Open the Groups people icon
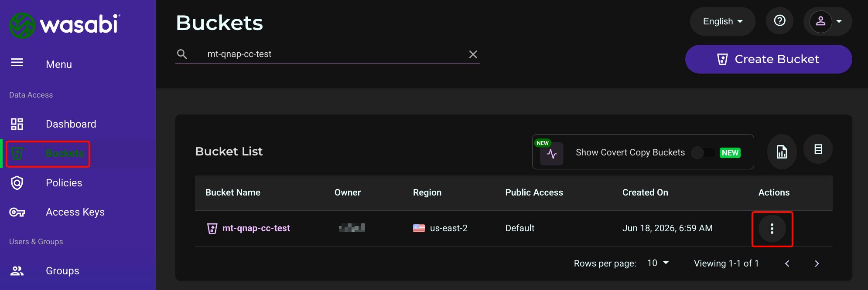The image size is (868, 290). tap(17, 271)
